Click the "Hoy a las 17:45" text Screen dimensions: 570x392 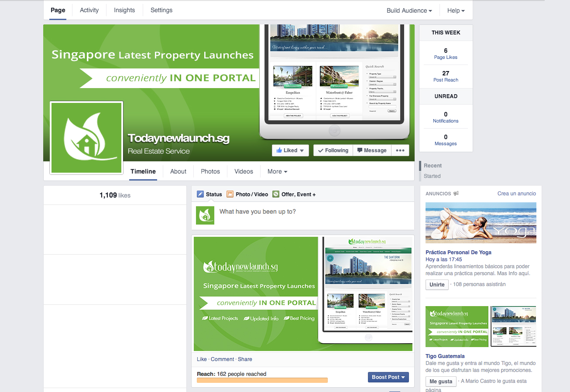tap(444, 259)
